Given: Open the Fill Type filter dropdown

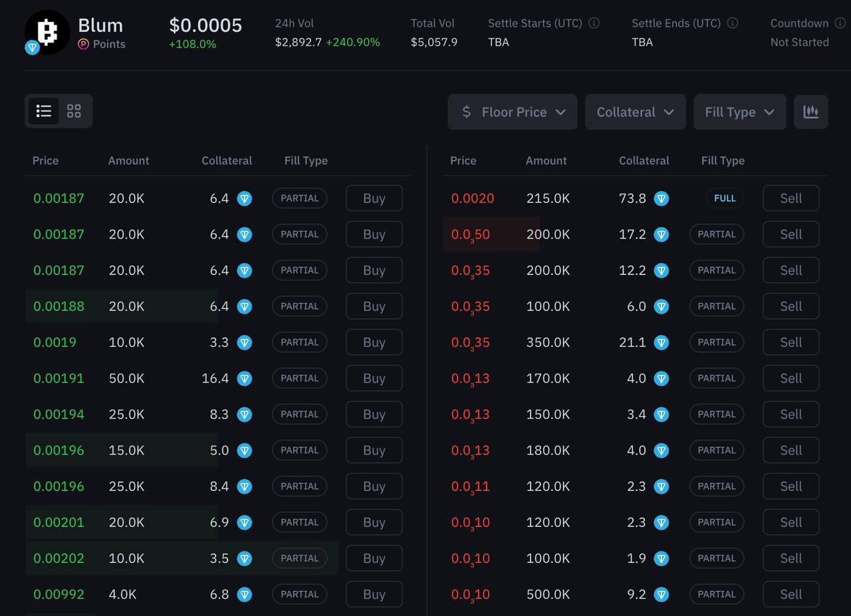Looking at the screenshot, I should coord(739,112).
